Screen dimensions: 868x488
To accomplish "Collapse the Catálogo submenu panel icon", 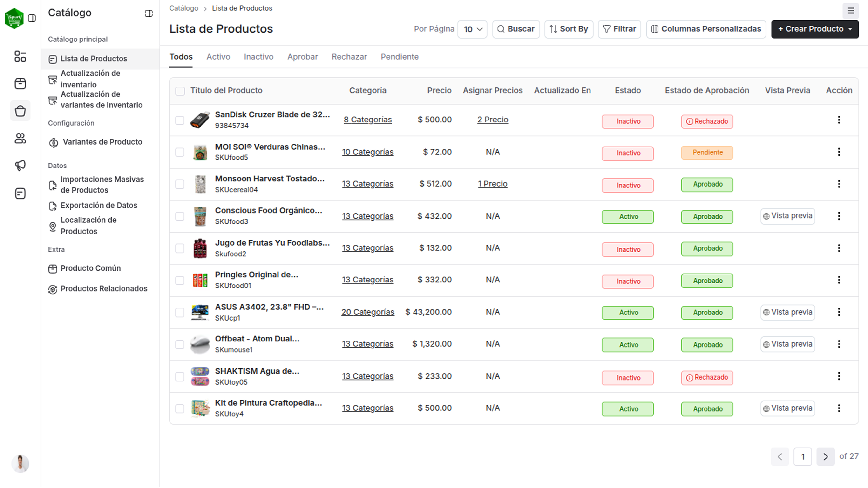I will point(148,13).
